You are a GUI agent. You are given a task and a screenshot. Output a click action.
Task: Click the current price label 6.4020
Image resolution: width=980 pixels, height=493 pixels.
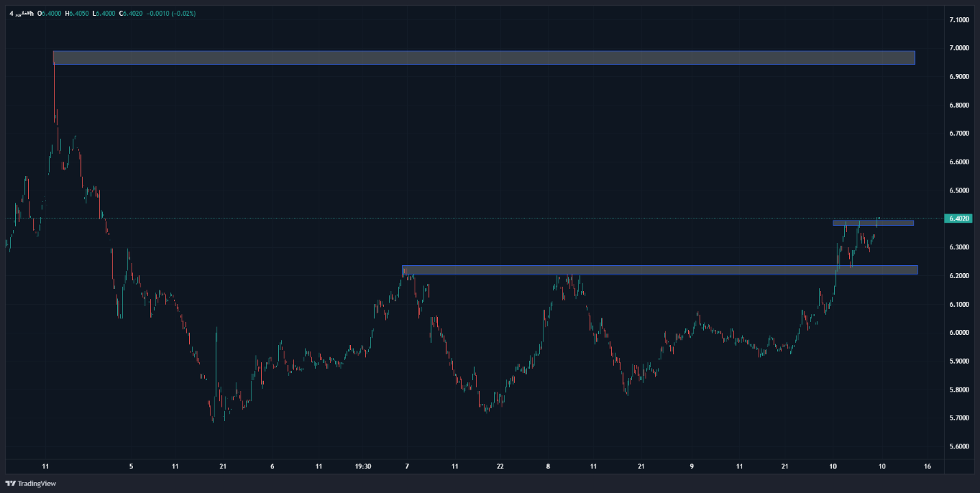957,218
